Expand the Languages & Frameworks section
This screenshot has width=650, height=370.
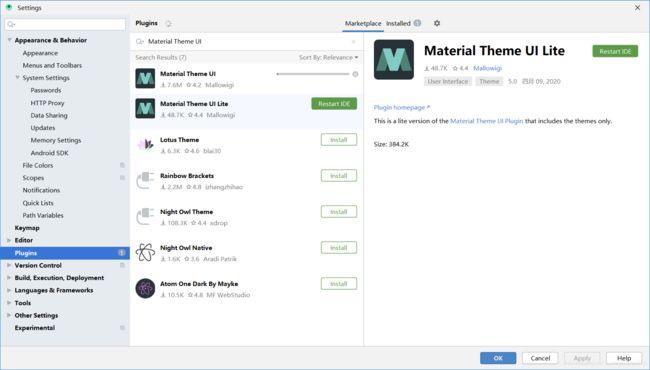pos(9,290)
